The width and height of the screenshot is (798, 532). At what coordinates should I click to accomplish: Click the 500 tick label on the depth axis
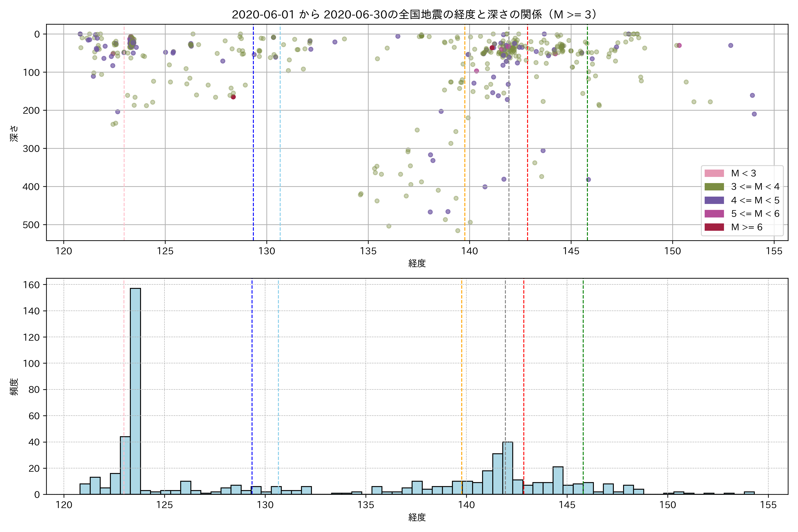pyautogui.click(x=31, y=225)
